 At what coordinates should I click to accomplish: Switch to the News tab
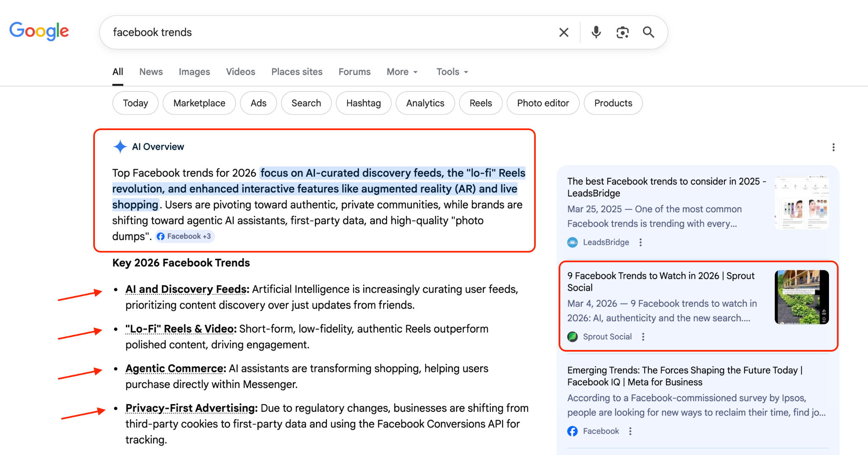pos(151,72)
